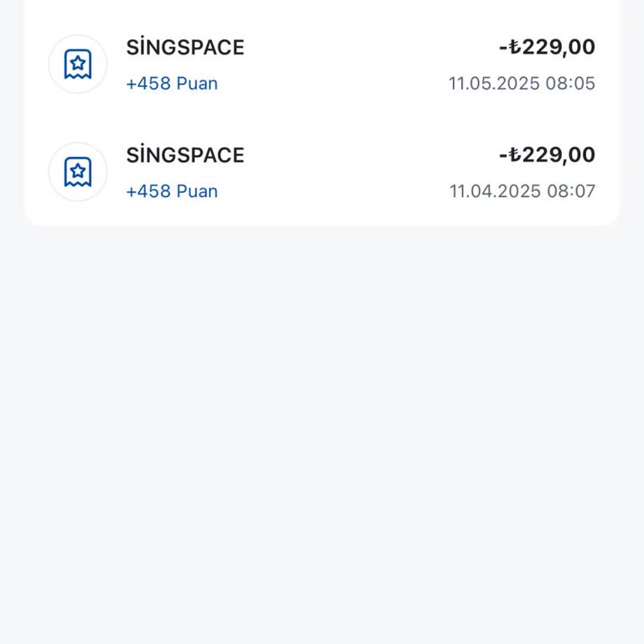Viewport: 644px width, 644px height.
Task: Click the 11.05.2025 date text
Action: click(x=495, y=84)
